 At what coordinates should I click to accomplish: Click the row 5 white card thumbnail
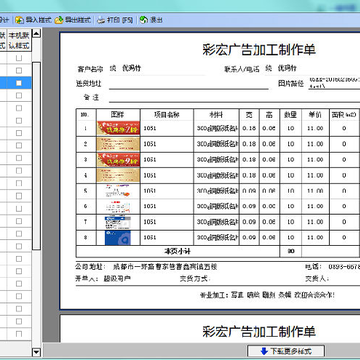click(118, 191)
